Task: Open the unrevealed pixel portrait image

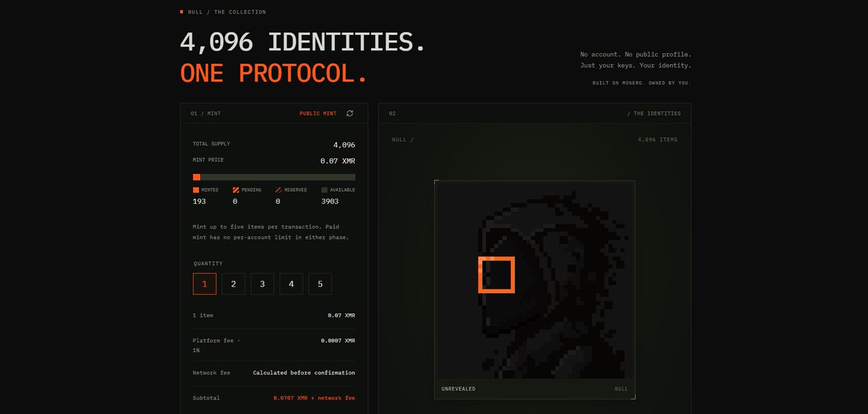Action: click(535, 280)
